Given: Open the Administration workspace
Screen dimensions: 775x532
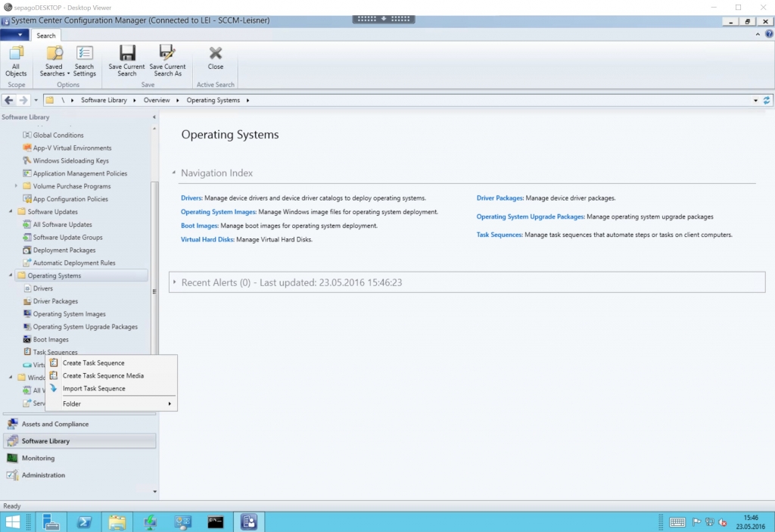Looking at the screenshot, I should 79,475.
